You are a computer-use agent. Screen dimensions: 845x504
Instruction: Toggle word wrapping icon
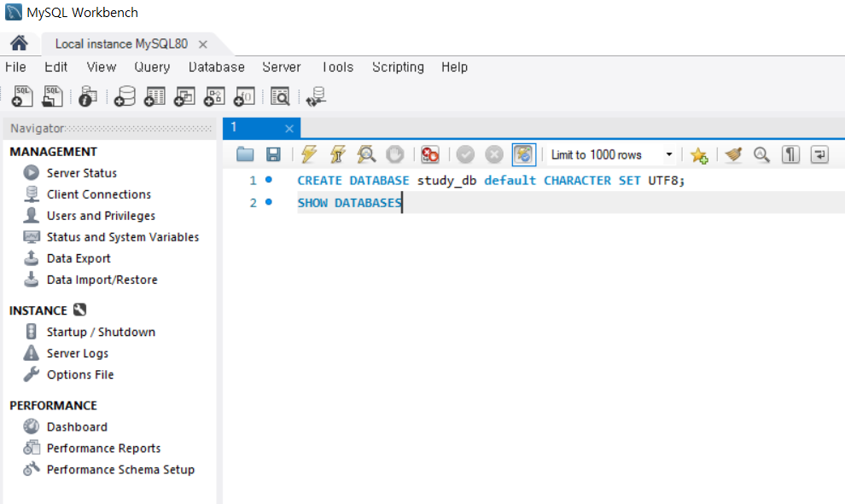click(819, 154)
